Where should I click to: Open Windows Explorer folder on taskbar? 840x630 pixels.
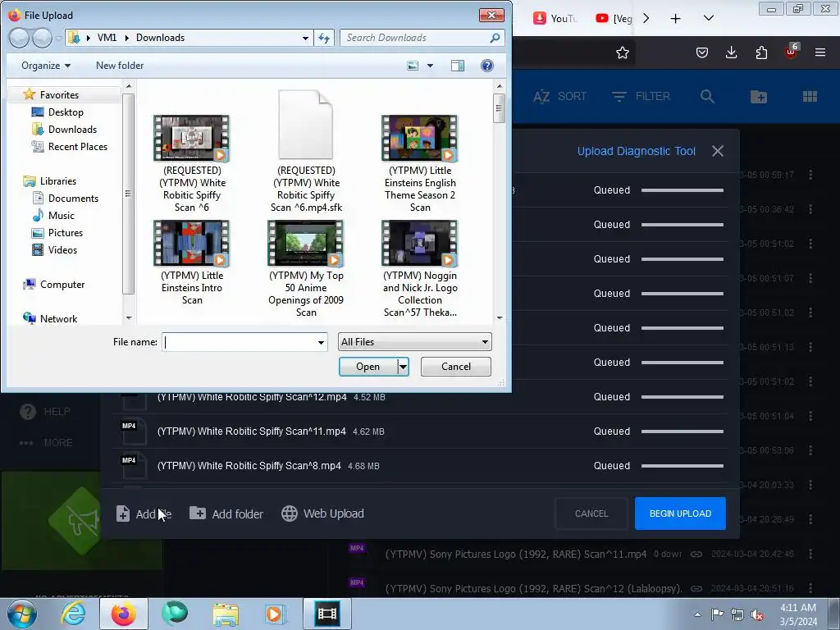226,614
